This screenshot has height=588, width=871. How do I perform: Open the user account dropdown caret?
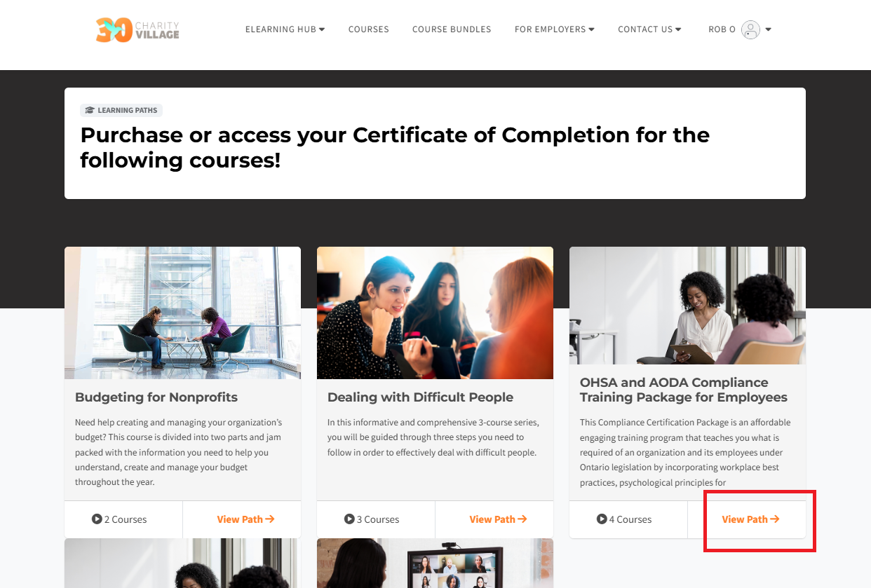click(769, 29)
